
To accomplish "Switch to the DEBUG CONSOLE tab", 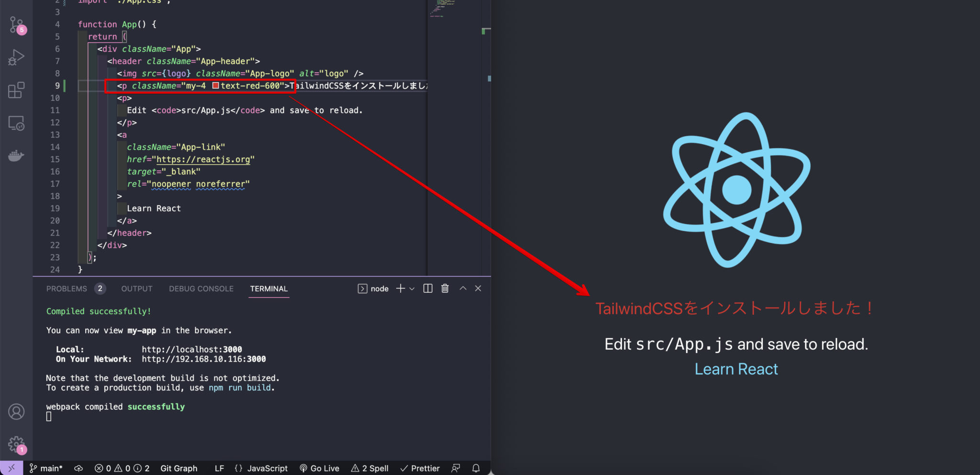I will pos(201,289).
